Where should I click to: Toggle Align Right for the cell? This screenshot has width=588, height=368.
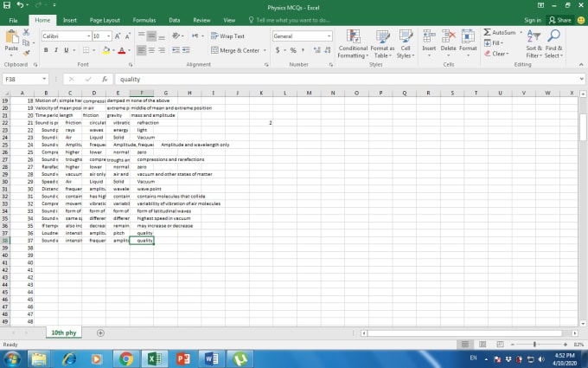[x=162, y=50]
